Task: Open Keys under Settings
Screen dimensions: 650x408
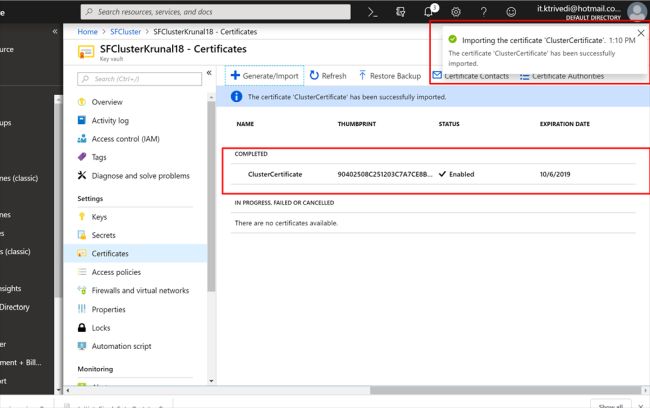Action: click(99, 217)
